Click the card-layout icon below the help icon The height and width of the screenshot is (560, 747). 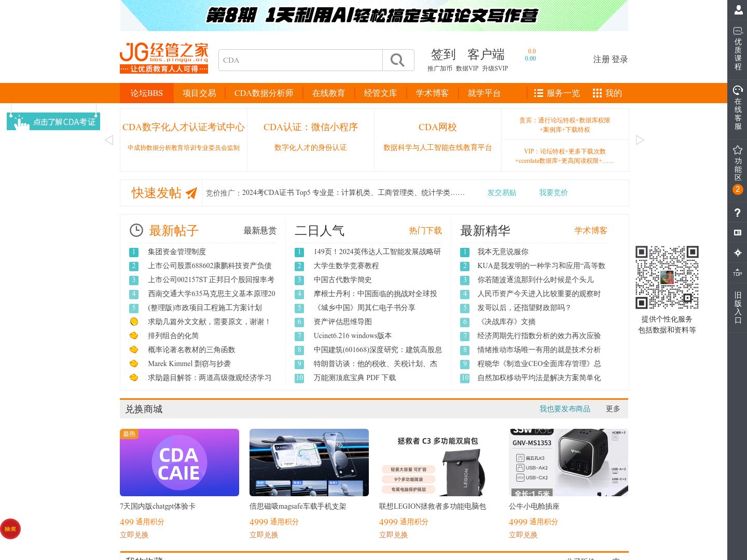738,233
